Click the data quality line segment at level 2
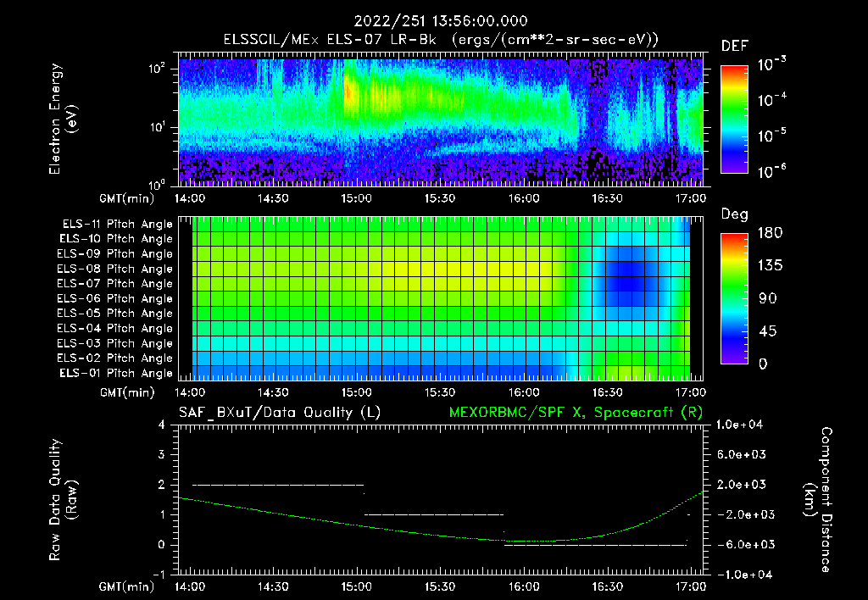This screenshot has height=600, width=868. click(x=278, y=485)
